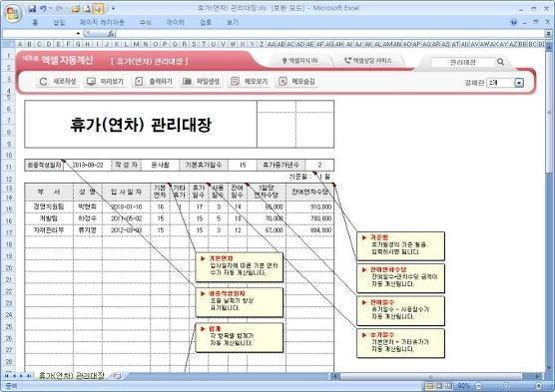Open the 수식 (Formulas) ribbon tab
The height and width of the screenshot is (392, 555).
click(x=145, y=22)
